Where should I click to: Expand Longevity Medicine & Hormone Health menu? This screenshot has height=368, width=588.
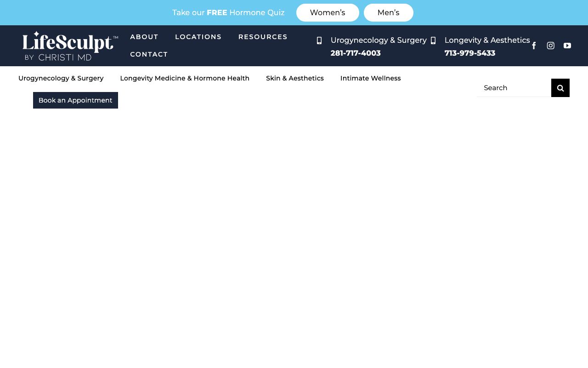[x=185, y=78]
